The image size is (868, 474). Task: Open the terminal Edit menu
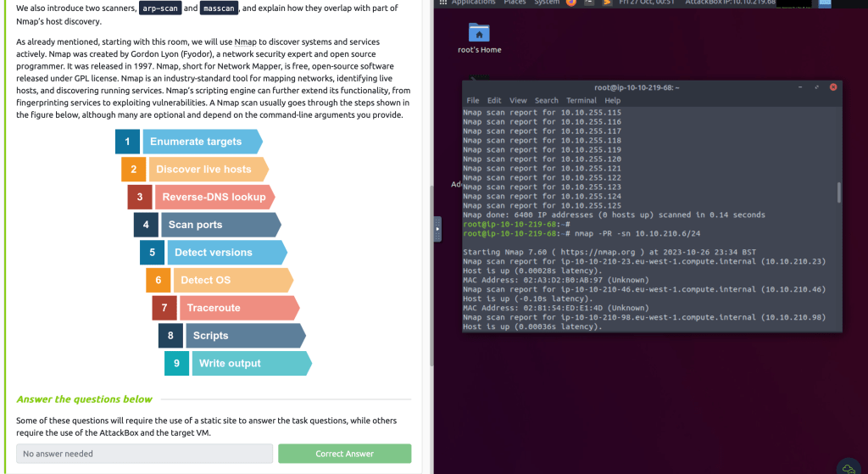494,100
